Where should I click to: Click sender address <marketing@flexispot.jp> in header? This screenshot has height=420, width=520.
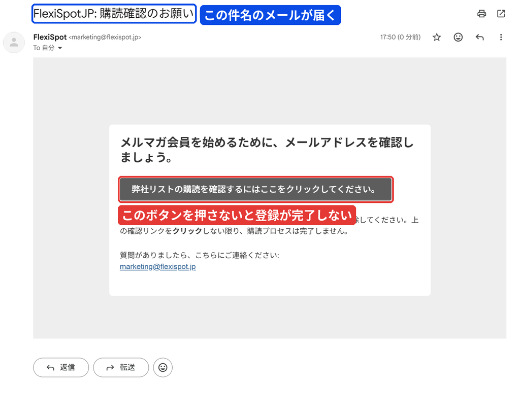click(x=105, y=37)
